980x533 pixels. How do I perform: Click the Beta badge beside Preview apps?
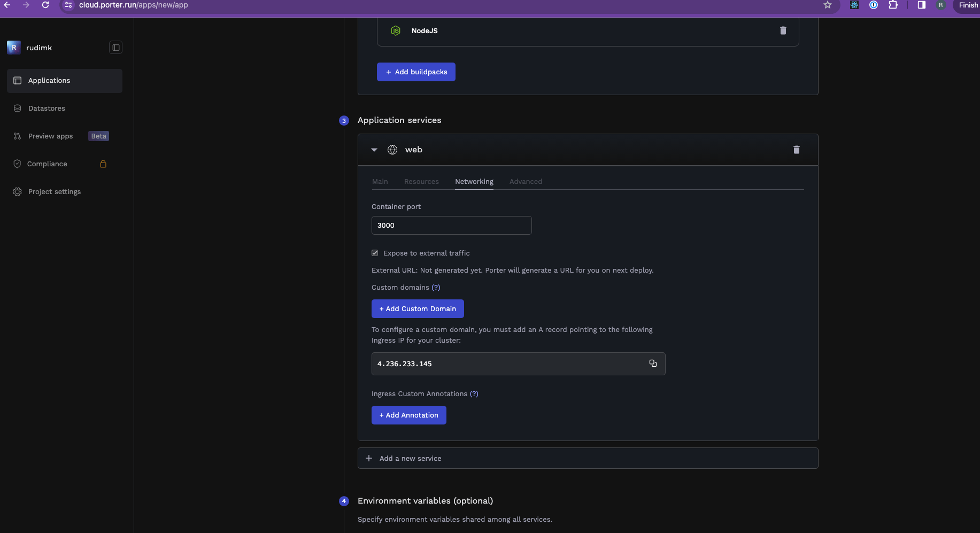[99, 136]
